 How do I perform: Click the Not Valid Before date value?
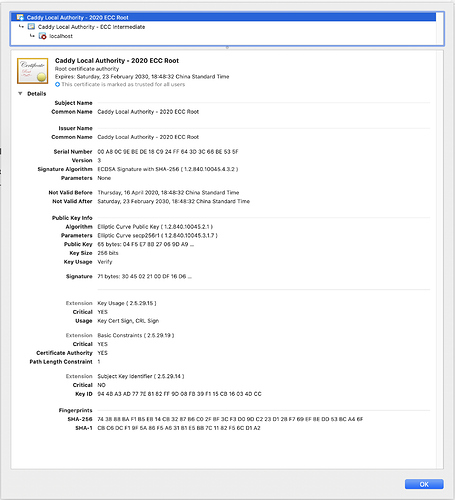point(168,192)
